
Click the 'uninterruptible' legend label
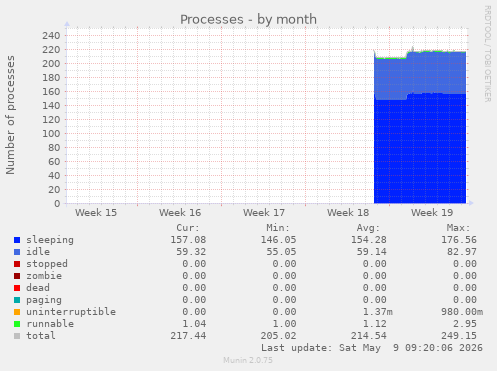tap(71, 312)
